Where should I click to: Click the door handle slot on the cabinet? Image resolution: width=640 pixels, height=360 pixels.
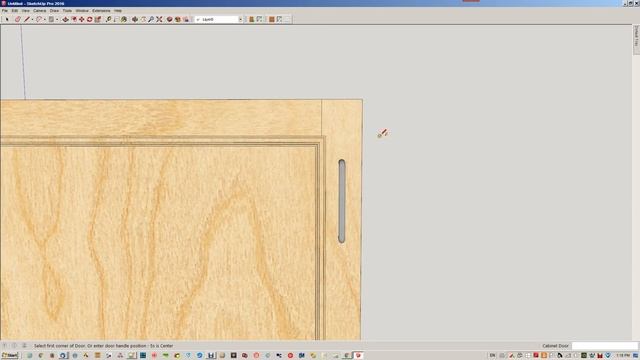(342, 201)
